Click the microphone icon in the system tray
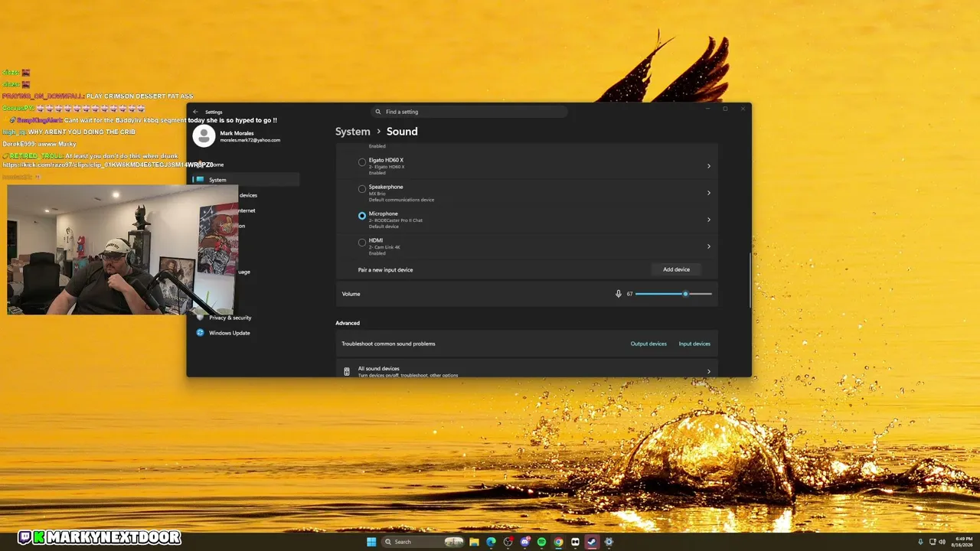The height and width of the screenshot is (551, 980). [x=920, y=542]
